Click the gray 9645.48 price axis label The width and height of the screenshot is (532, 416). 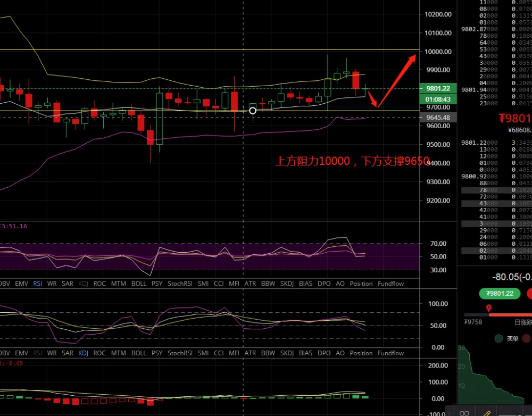click(x=438, y=118)
